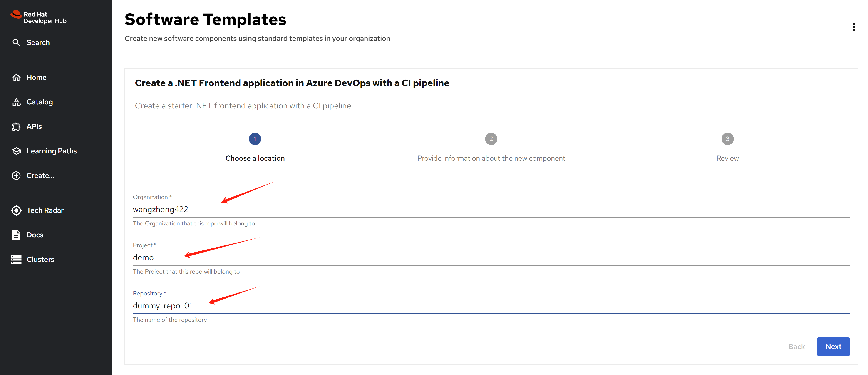
Task: Jump to step 2 circle in stepper
Action: pyautogui.click(x=491, y=139)
